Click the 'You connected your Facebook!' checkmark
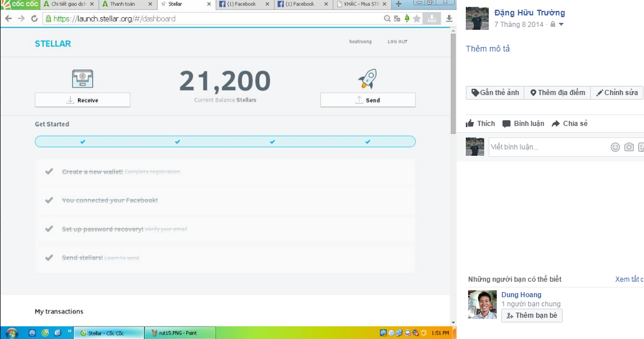 49,200
